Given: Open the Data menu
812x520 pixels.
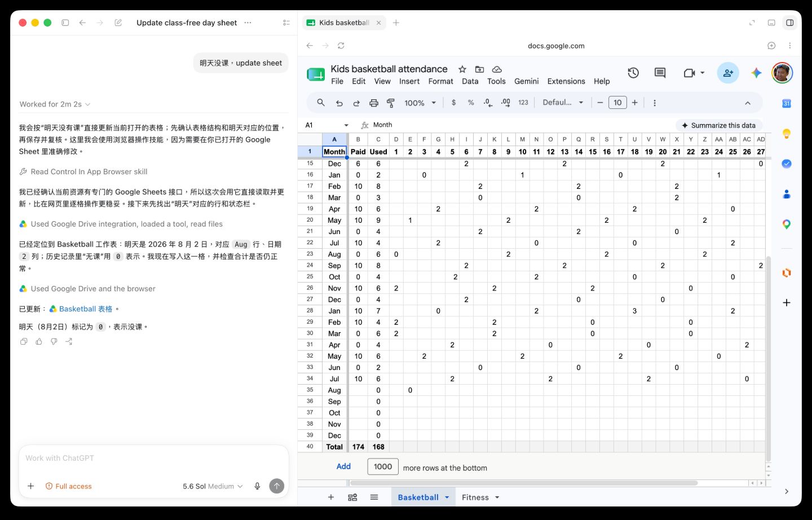Looking at the screenshot, I should coord(470,81).
